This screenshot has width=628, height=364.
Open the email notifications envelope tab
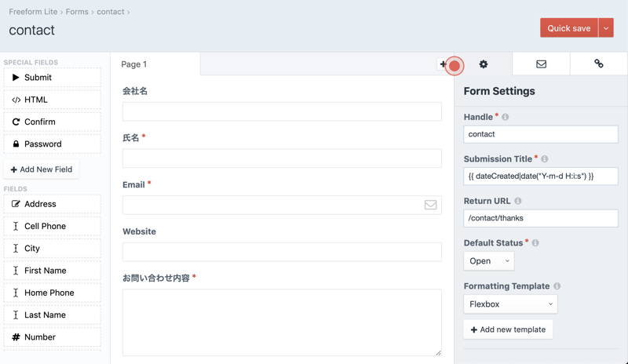tap(541, 64)
